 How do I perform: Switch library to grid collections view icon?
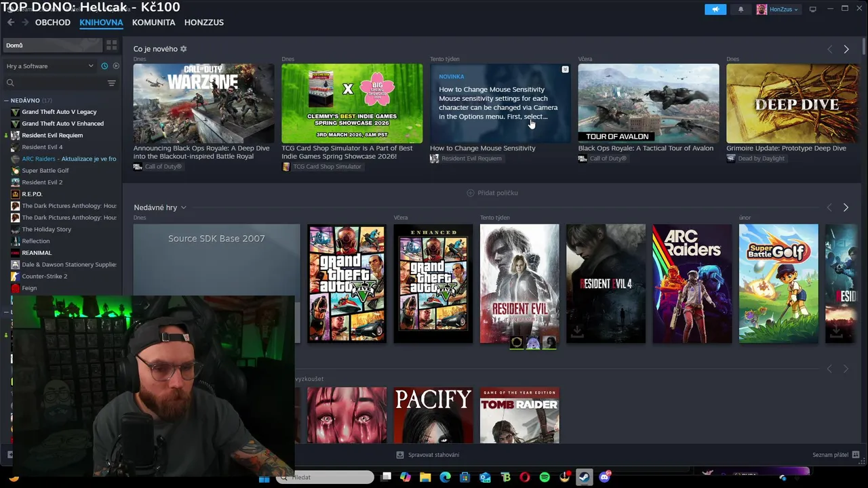coord(111,45)
